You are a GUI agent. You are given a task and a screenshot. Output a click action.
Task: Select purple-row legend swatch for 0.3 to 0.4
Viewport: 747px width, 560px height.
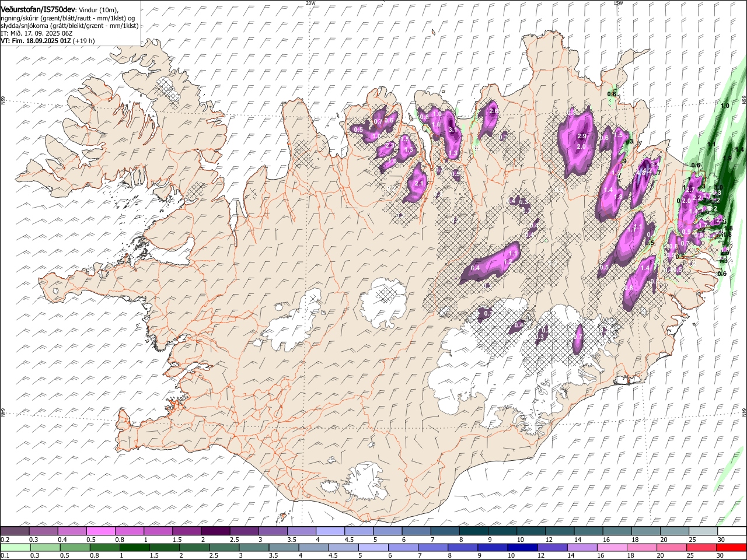coord(43,531)
